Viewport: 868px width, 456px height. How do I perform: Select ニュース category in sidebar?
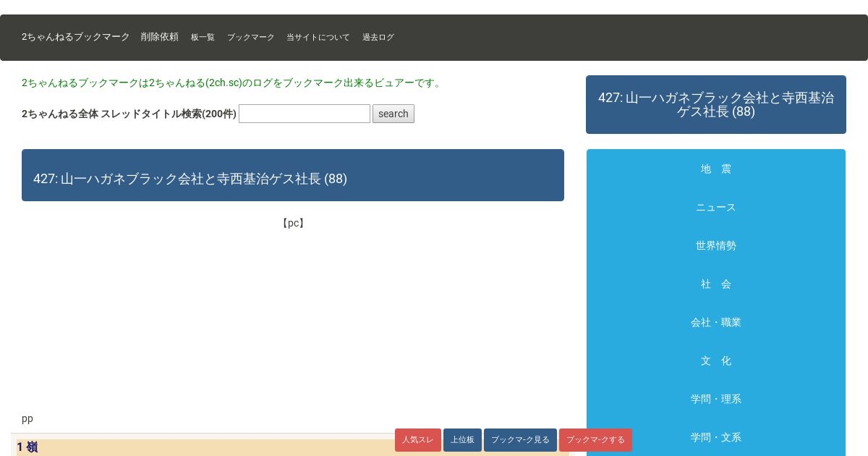[x=716, y=207]
